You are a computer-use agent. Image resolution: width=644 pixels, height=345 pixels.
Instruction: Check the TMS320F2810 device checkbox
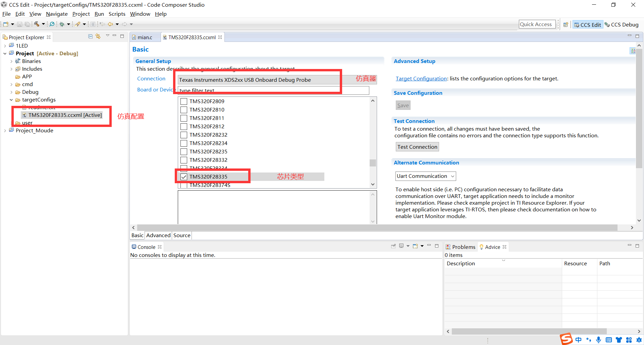184,110
